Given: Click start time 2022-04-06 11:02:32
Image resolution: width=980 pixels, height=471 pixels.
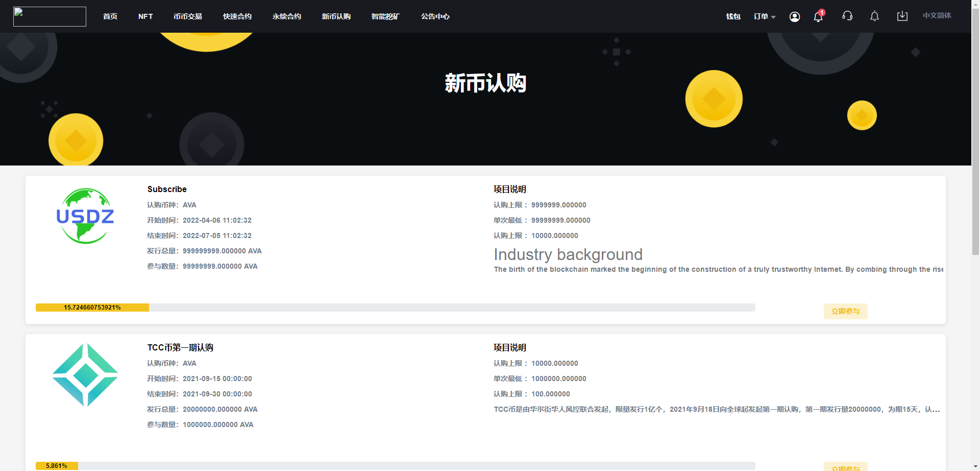Looking at the screenshot, I should 217,221.
